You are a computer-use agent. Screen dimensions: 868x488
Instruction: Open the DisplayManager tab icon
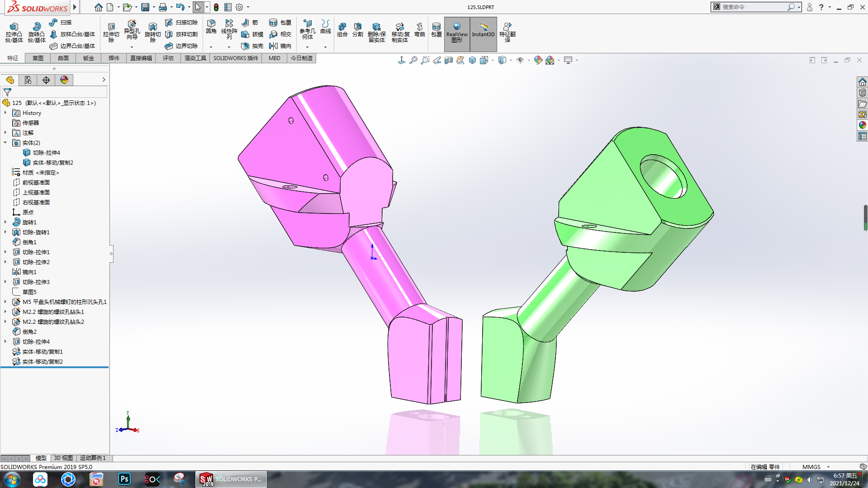click(x=64, y=80)
